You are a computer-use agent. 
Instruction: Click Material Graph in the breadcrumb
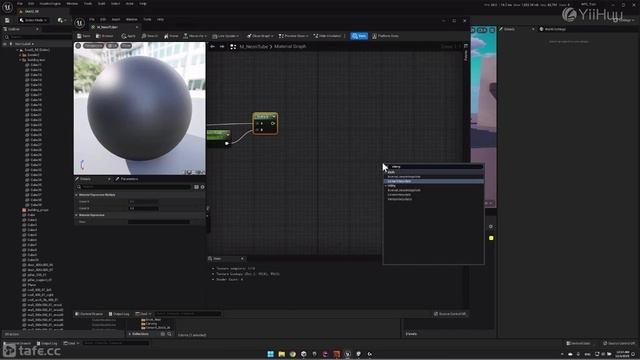tap(290, 47)
